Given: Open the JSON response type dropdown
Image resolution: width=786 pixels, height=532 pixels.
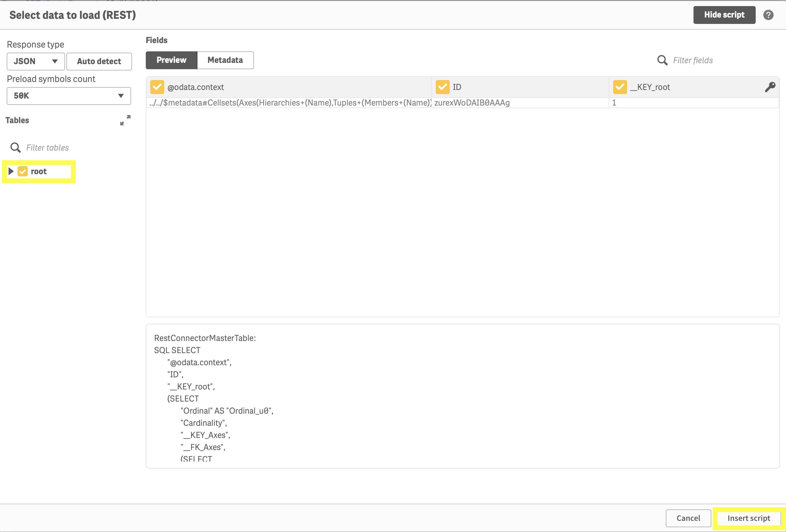Looking at the screenshot, I should [35, 61].
